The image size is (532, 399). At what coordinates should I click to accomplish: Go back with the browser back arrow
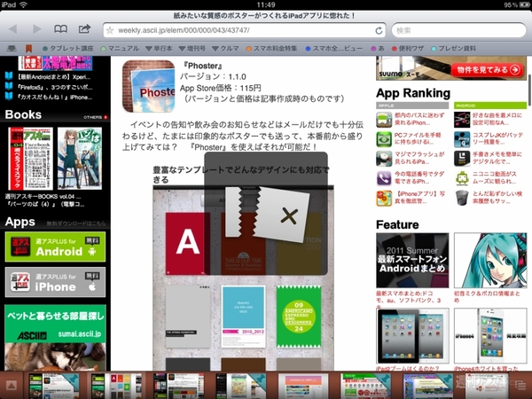click(x=13, y=29)
